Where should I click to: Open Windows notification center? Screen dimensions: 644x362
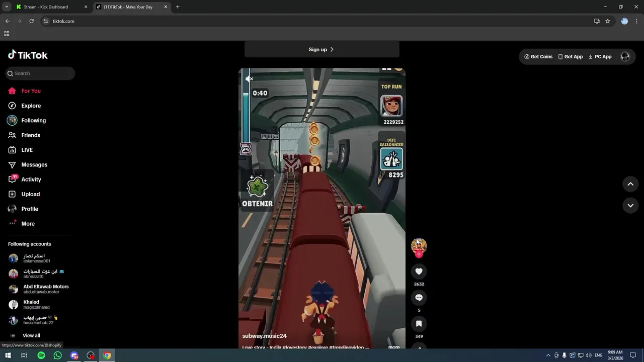click(633, 355)
